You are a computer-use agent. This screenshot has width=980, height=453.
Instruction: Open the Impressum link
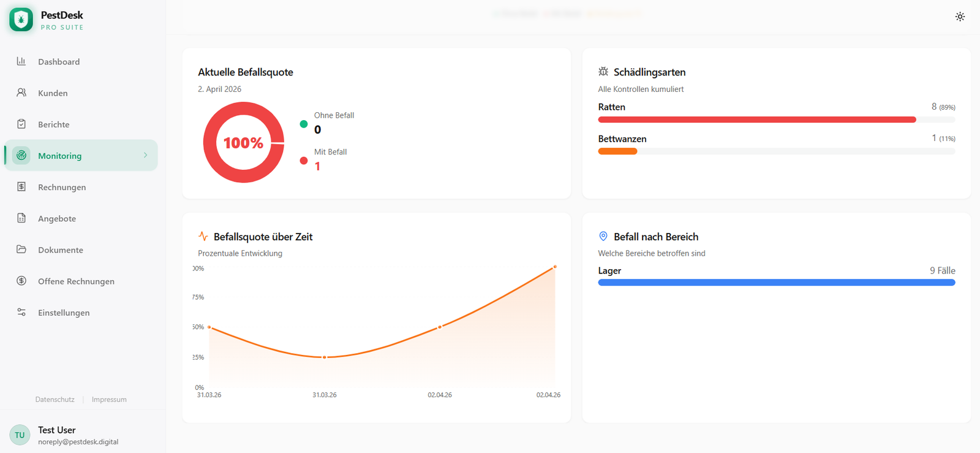[109, 400]
